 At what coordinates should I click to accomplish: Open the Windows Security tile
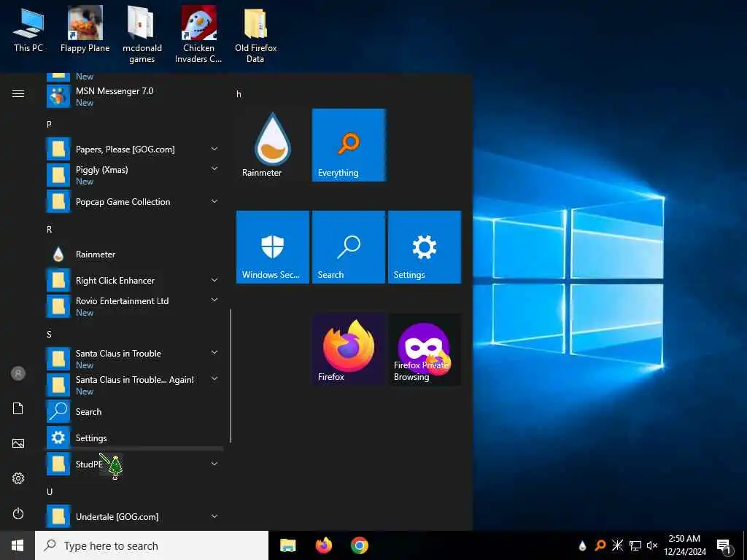(273, 247)
